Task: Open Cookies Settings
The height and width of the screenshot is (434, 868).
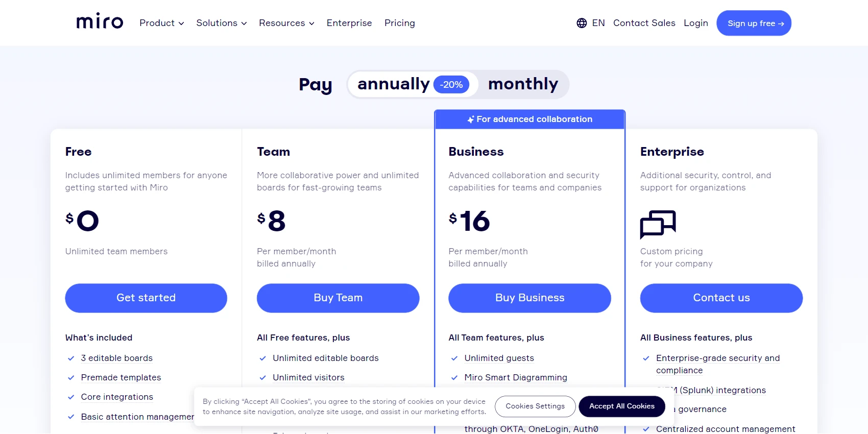Action: click(535, 406)
